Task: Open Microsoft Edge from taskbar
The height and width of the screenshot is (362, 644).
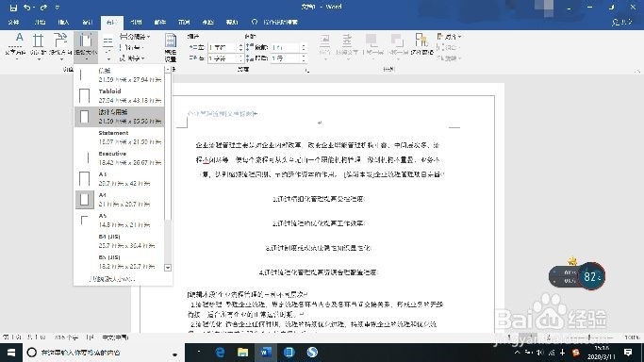Action: (220, 353)
